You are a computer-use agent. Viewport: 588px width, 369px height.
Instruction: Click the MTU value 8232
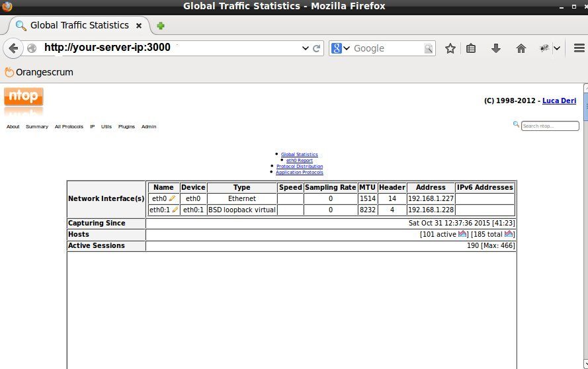368,210
